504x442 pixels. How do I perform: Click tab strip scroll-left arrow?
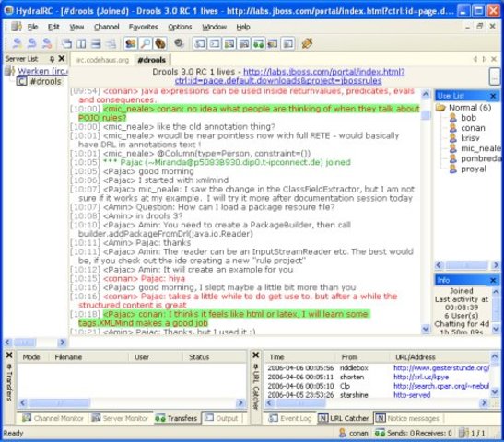(x=475, y=59)
